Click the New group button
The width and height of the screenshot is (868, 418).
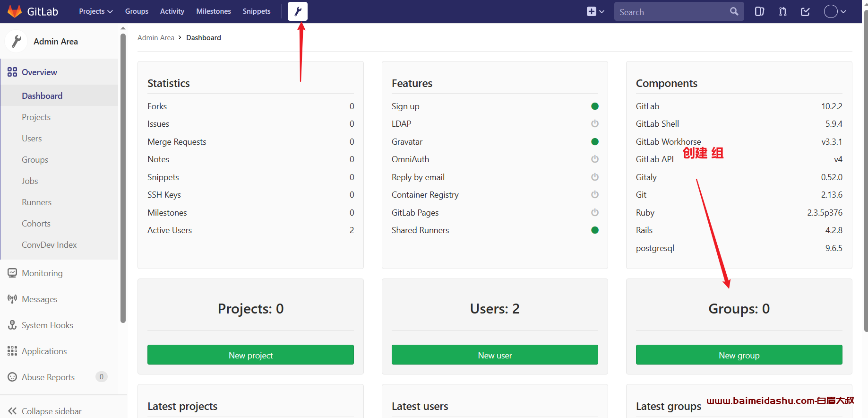click(x=739, y=355)
